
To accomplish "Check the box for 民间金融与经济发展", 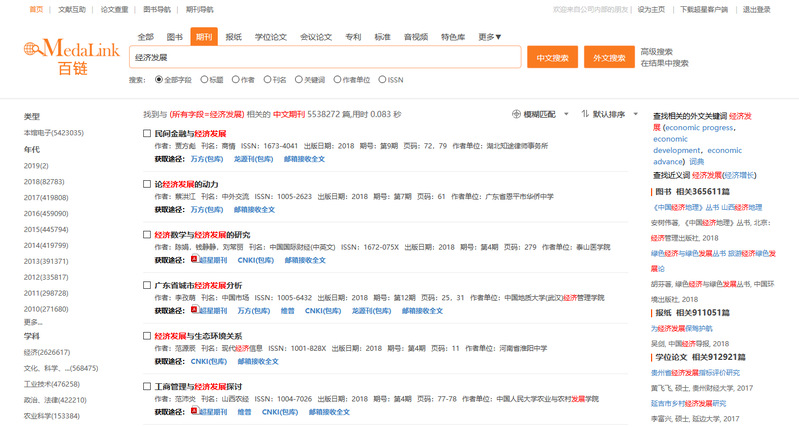I will click(147, 133).
